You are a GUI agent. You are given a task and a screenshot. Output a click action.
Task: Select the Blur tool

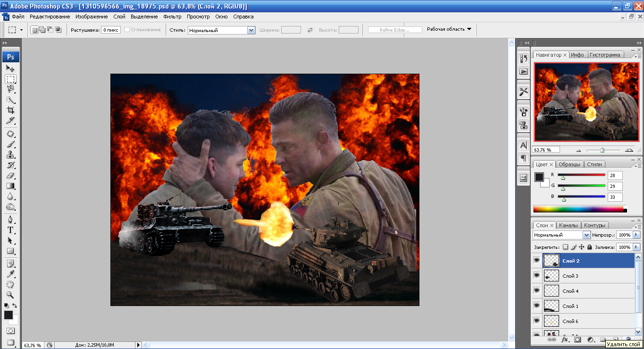point(10,196)
